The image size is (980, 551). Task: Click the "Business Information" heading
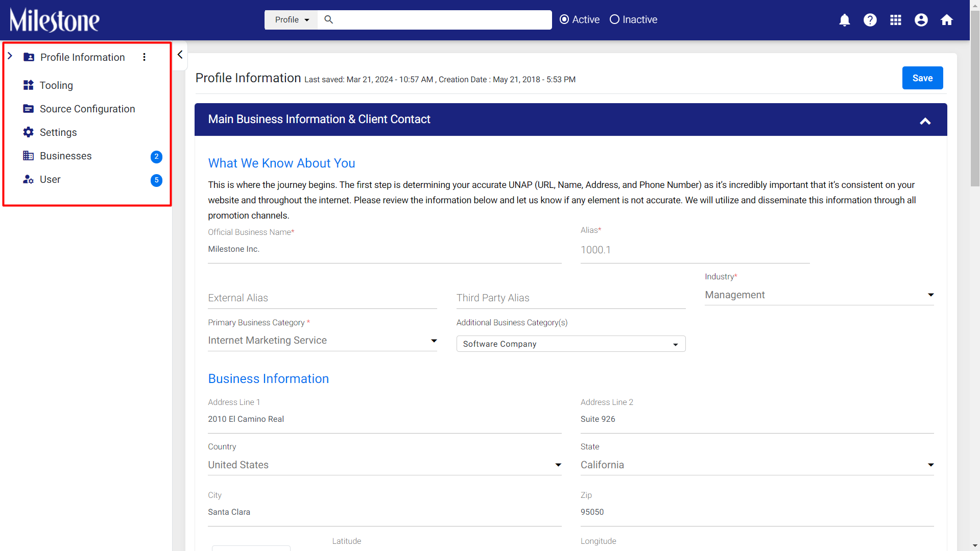(x=268, y=379)
